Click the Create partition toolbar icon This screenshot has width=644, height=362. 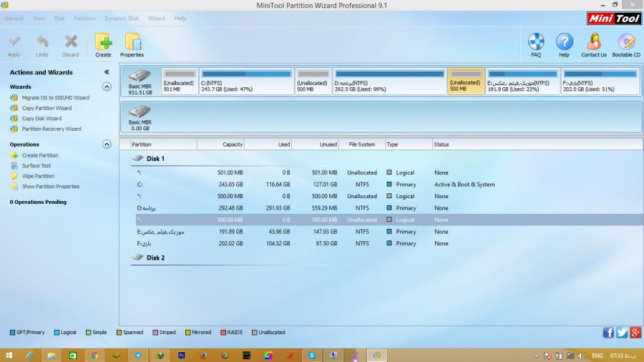click(103, 42)
